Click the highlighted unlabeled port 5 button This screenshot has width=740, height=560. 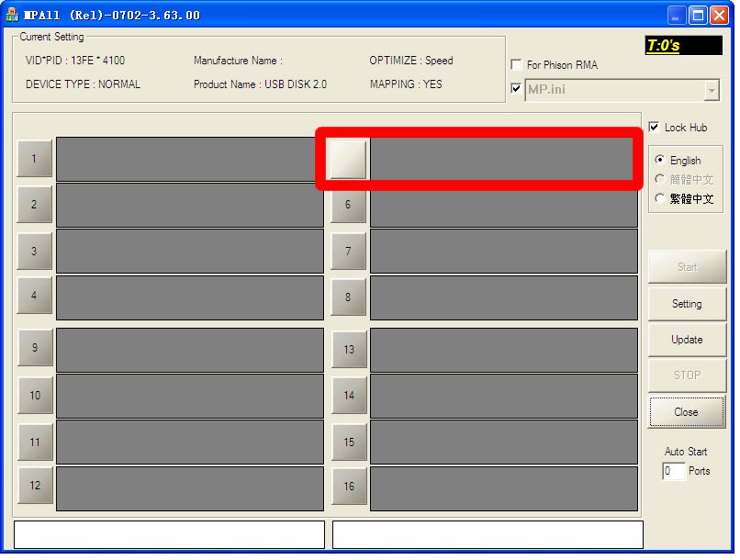(348, 159)
